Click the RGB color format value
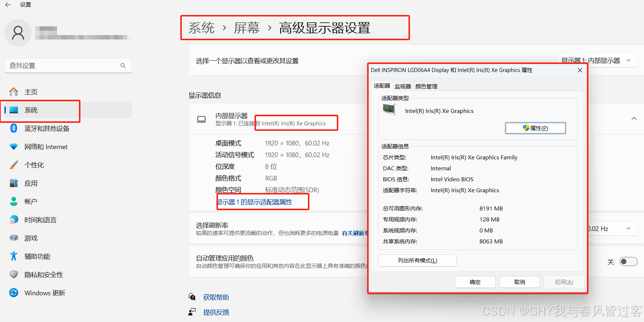Image resolution: width=644 pixels, height=322 pixels. click(x=271, y=178)
